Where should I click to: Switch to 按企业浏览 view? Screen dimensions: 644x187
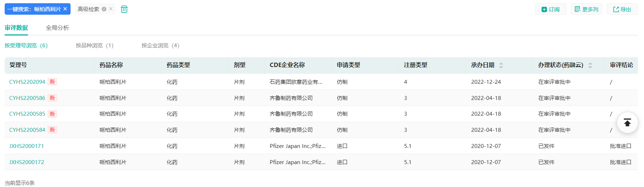point(160,45)
